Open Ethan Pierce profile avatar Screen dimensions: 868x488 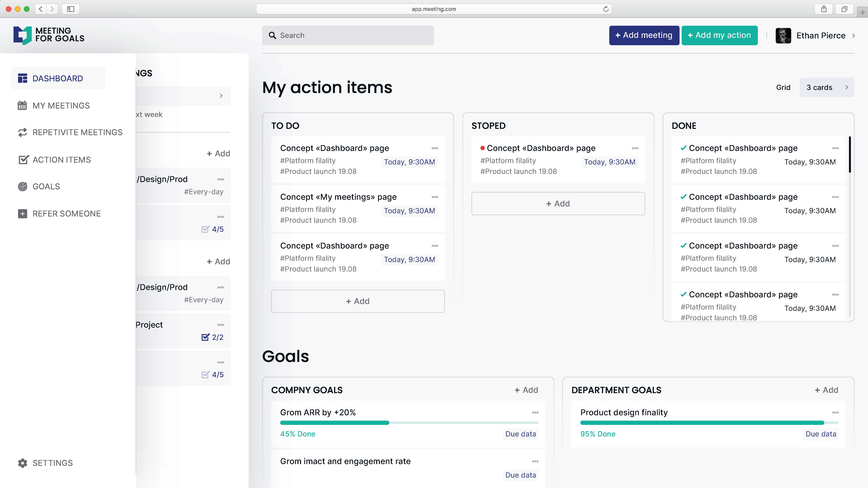(783, 36)
